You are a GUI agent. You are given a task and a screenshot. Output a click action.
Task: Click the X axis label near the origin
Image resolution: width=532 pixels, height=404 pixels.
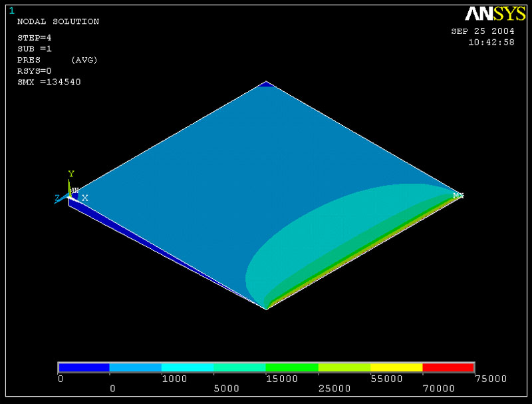[85, 198]
